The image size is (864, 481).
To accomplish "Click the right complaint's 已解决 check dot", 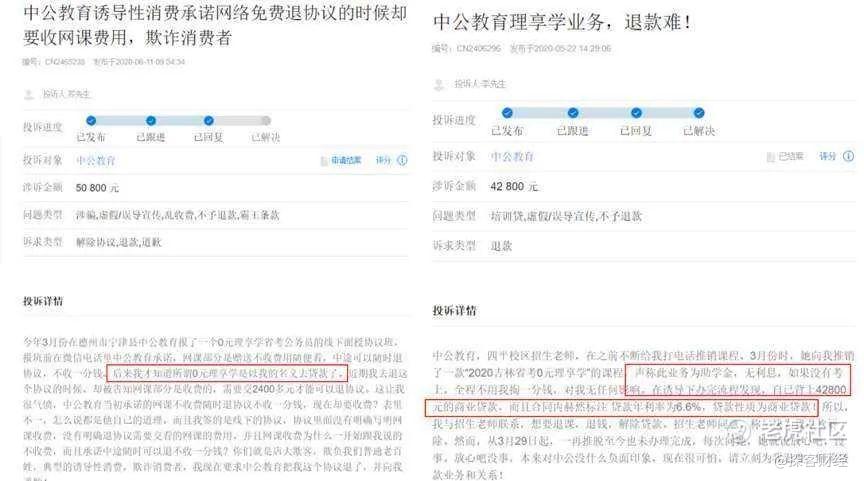I will pyautogui.click(x=699, y=113).
